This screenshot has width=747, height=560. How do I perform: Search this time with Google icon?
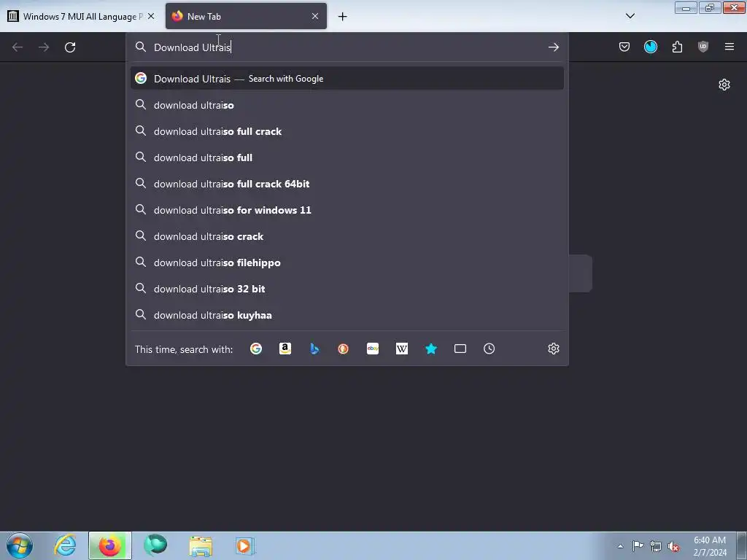point(256,349)
